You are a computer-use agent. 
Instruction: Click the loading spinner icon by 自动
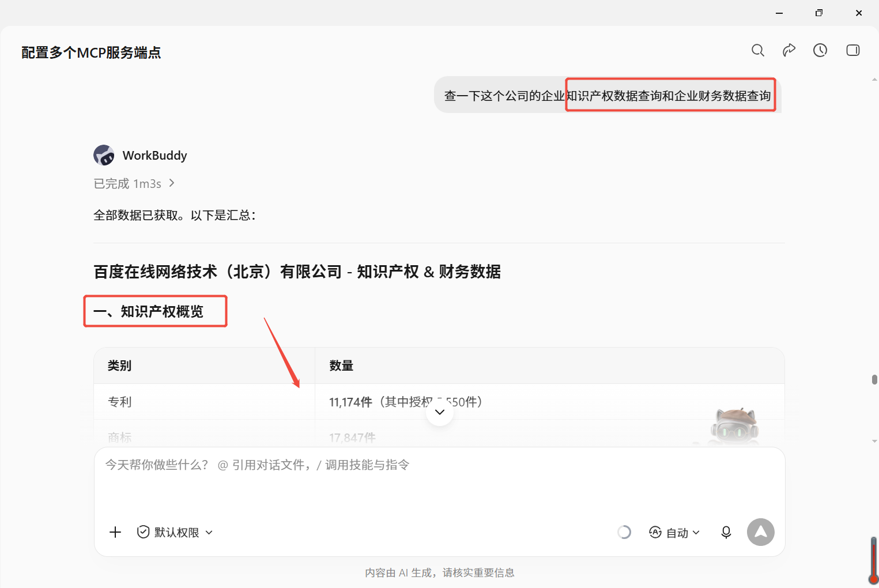tap(624, 532)
